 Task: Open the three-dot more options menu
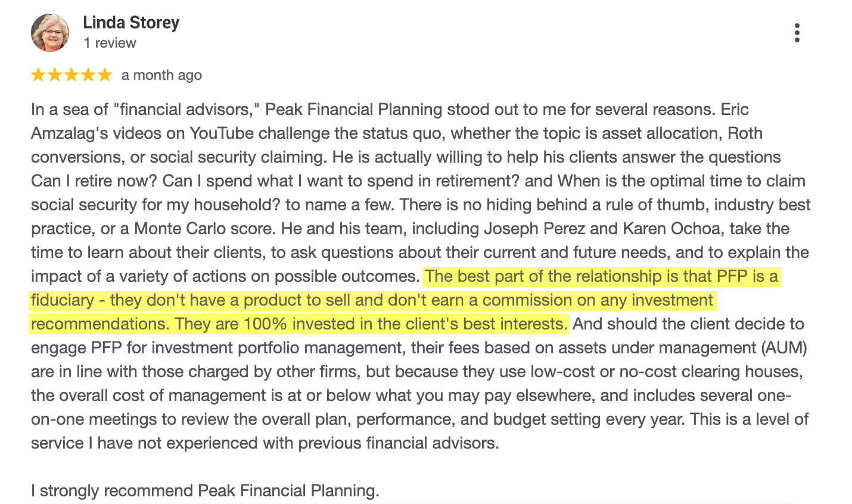click(797, 33)
